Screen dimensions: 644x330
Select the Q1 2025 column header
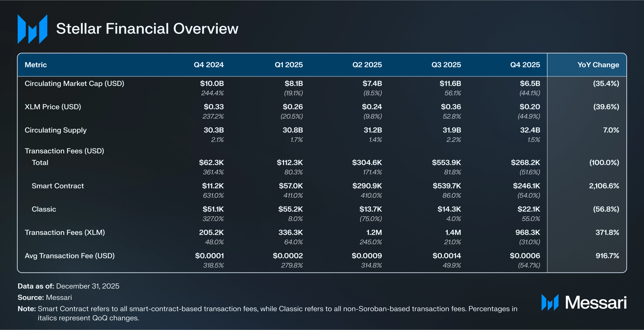[288, 65]
